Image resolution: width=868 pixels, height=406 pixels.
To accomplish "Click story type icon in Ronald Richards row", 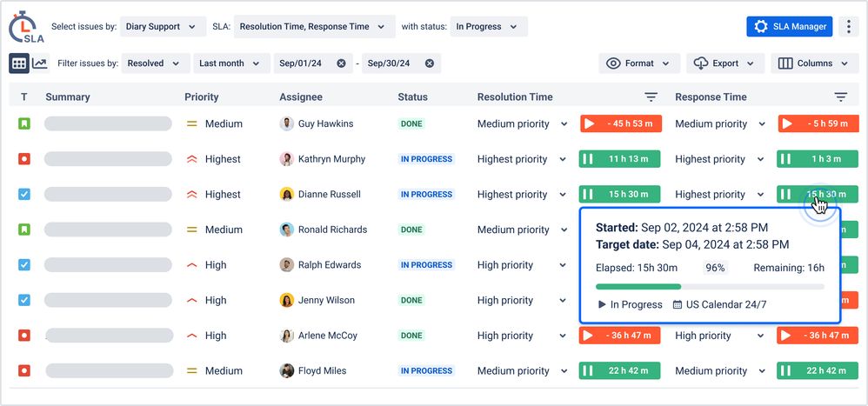I will click(23, 230).
